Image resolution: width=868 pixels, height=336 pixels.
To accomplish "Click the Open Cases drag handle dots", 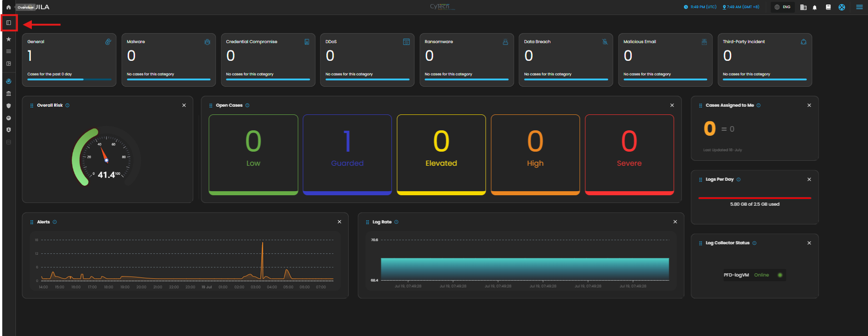I will point(211,105).
